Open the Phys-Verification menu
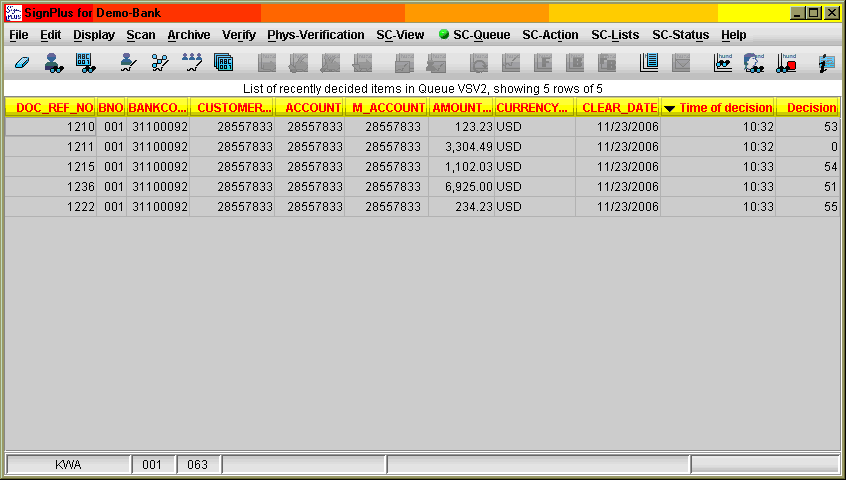The height and width of the screenshot is (480, 846). [315, 35]
